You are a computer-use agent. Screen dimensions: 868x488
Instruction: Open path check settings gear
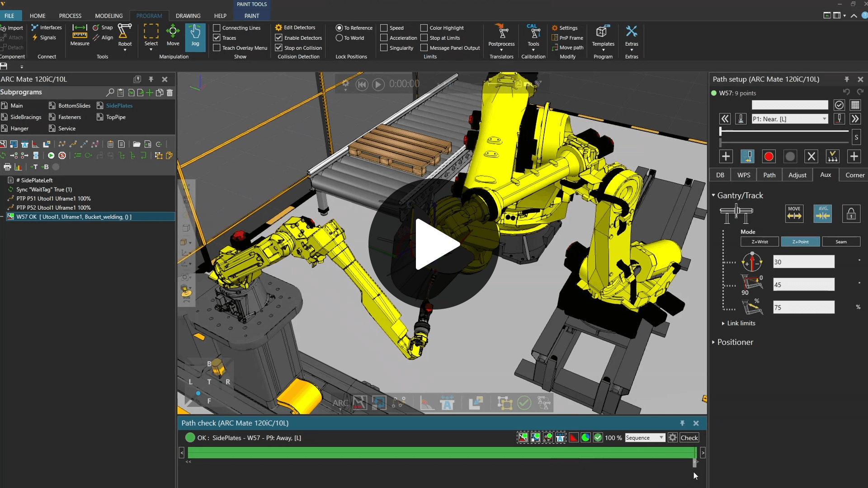tap(673, 437)
